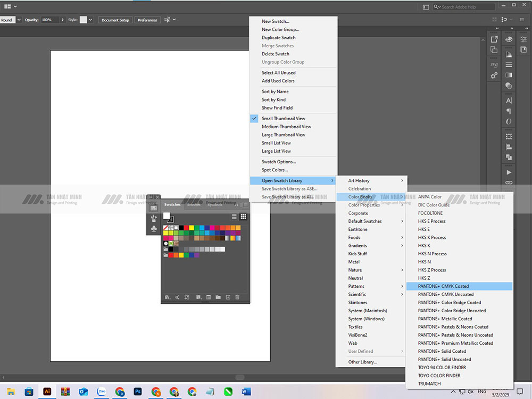Click the Opacity value field
532x399 pixels.
point(50,20)
